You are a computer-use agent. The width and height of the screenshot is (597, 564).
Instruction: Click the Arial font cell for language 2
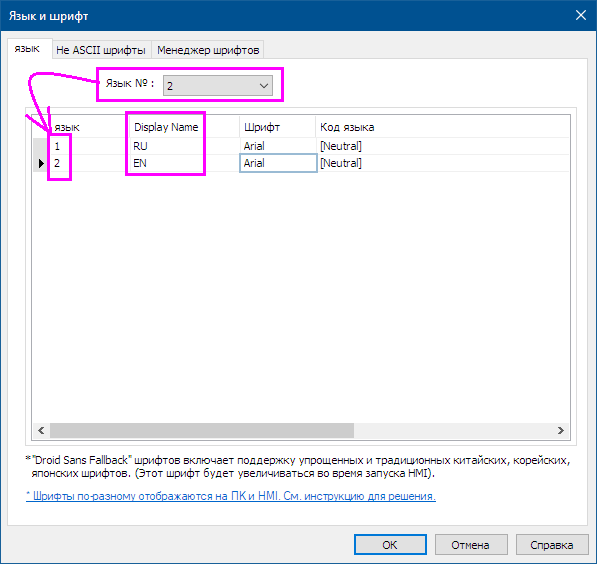pos(278,163)
